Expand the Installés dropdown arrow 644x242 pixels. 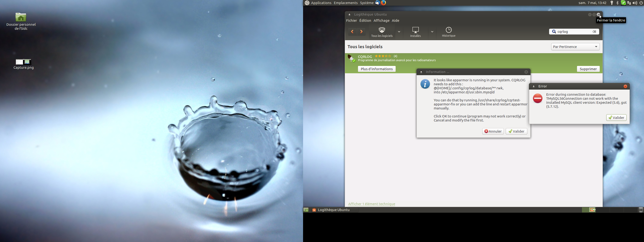[x=432, y=32]
